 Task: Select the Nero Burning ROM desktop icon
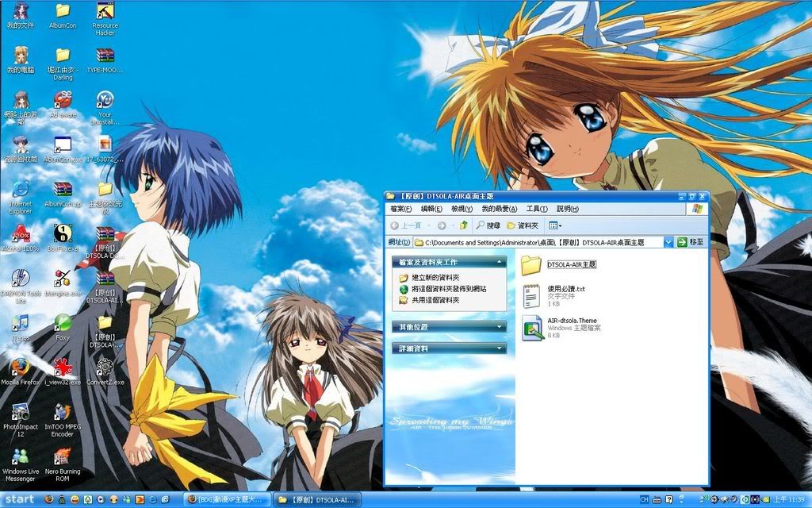(63, 465)
